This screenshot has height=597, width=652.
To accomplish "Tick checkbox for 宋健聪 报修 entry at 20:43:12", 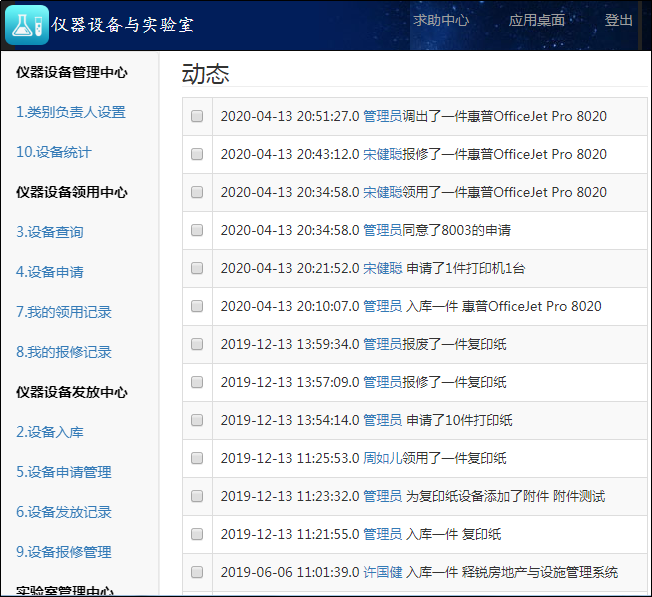I will click(197, 154).
